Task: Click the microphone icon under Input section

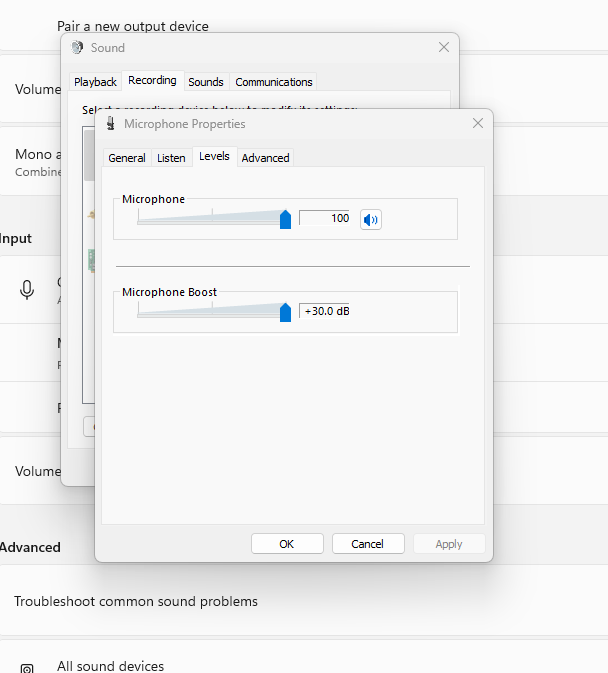Action: pyautogui.click(x=27, y=290)
